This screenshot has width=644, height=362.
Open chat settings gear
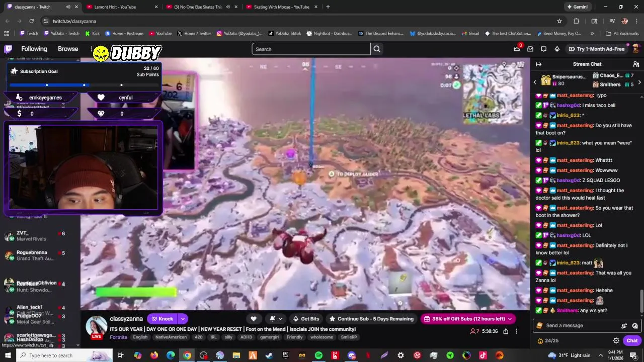pyautogui.click(x=616, y=340)
